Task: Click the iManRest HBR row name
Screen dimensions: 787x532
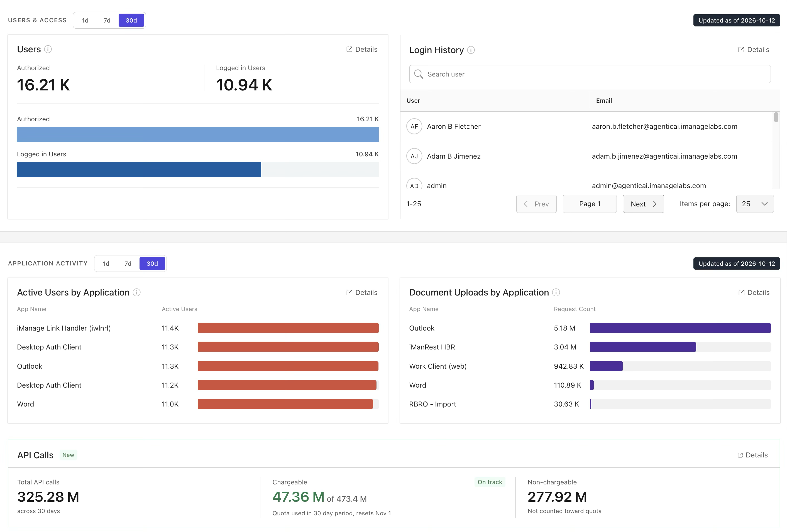Action: 432,347
